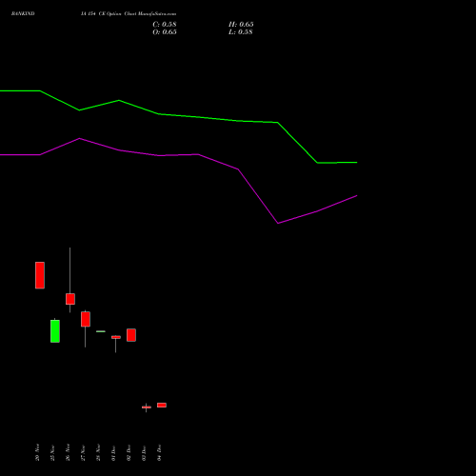Click the 'L: 0.58' low value
The width and height of the screenshot is (476, 476).
point(241,32)
